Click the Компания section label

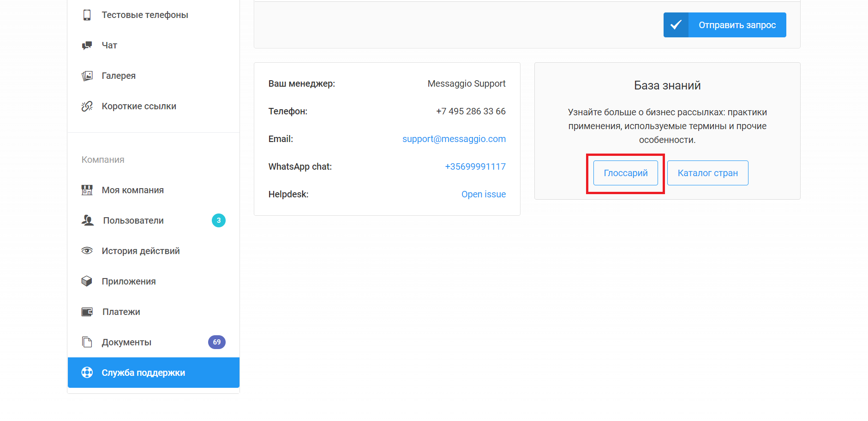coord(103,160)
